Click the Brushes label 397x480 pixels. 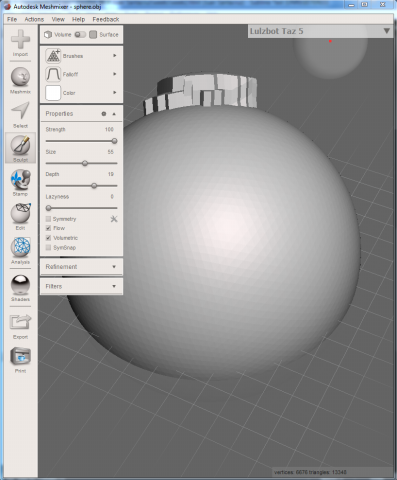73,56
